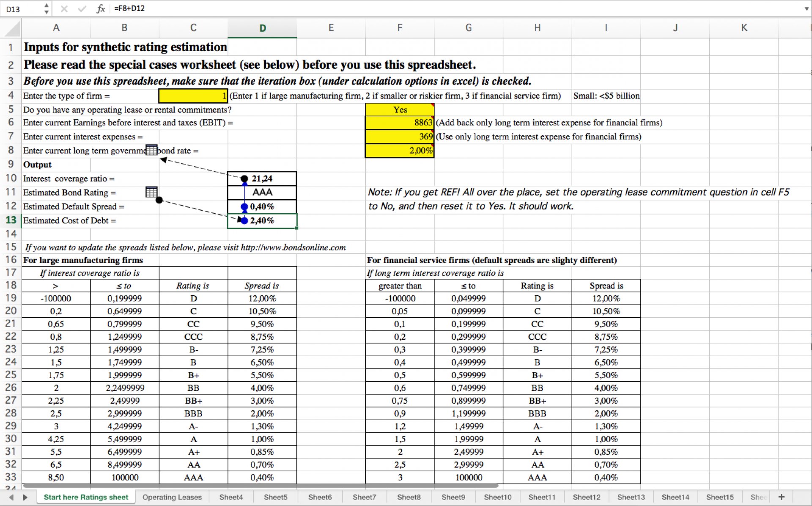This screenshot has width=812, height=506.
Task: Click the EBIT cell showing 8863
Action: click(400, 123)
